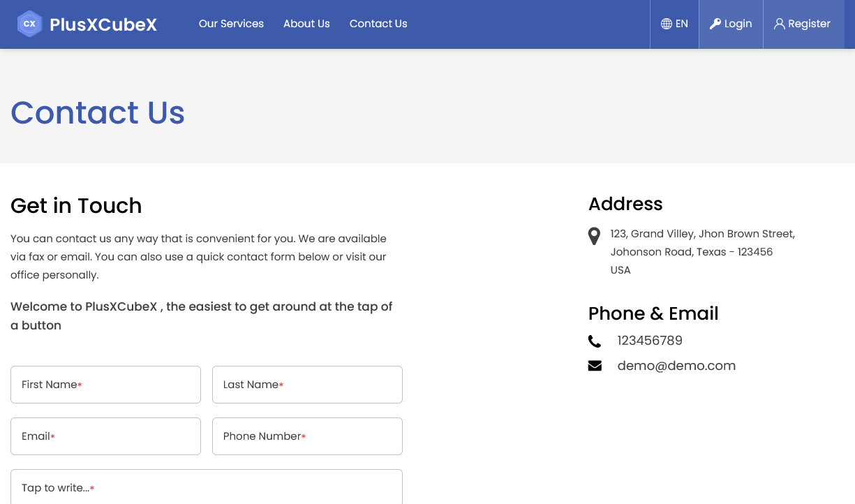Click the Tap to write message box

tap(207, 487)
